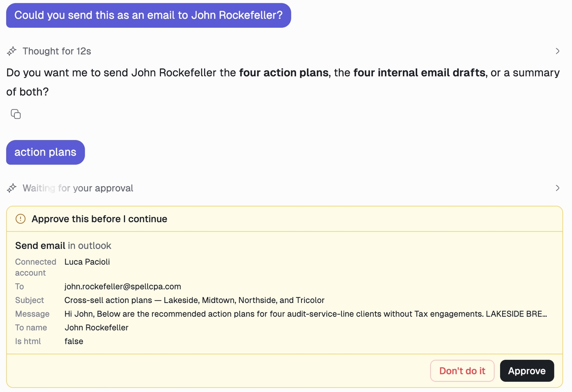Select the first message about emailing John Rockefeller
Viewport: 572px width, 392px height.
point(148,16)
